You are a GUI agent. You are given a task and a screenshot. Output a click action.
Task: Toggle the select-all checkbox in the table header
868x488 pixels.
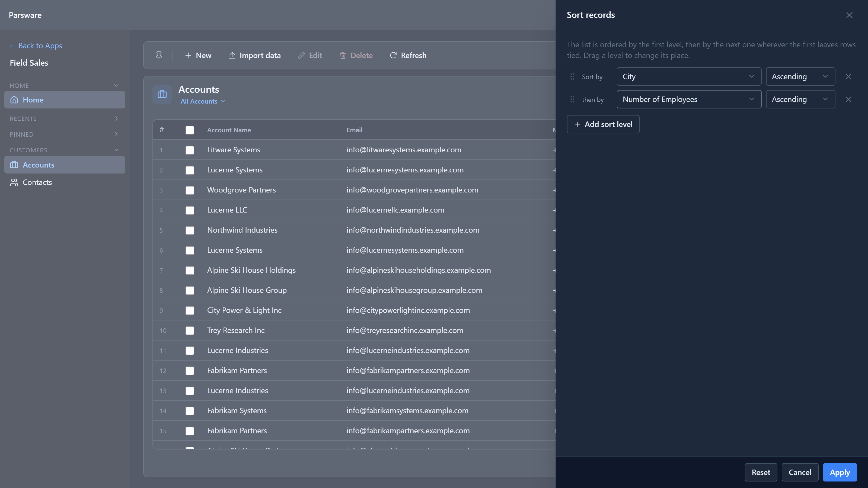click(x=190, y=130)
